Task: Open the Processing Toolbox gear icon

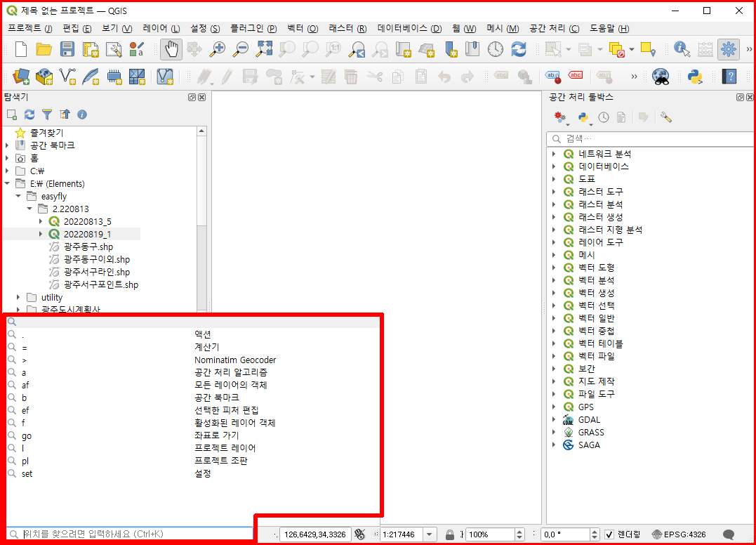Action: pos(728,49)
